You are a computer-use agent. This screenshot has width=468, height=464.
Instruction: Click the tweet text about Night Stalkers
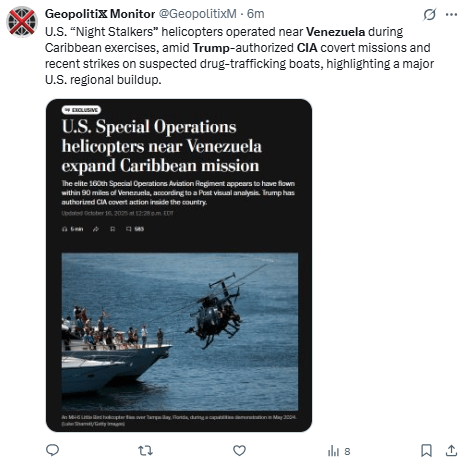(239, 56)
